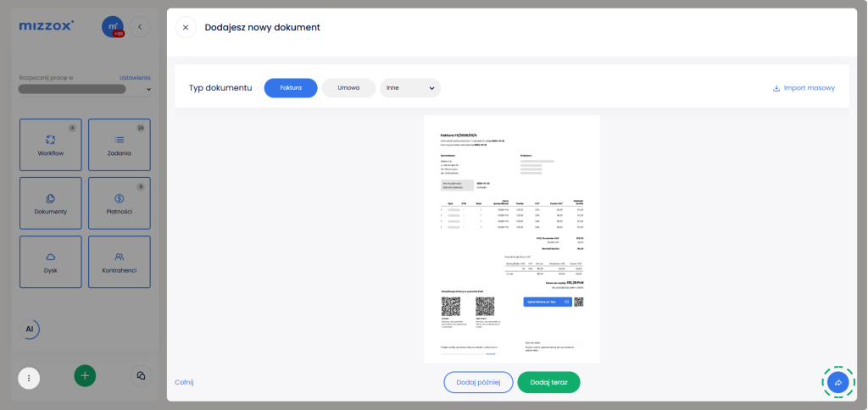Select Umowa document type

click(x=348, y=88)
